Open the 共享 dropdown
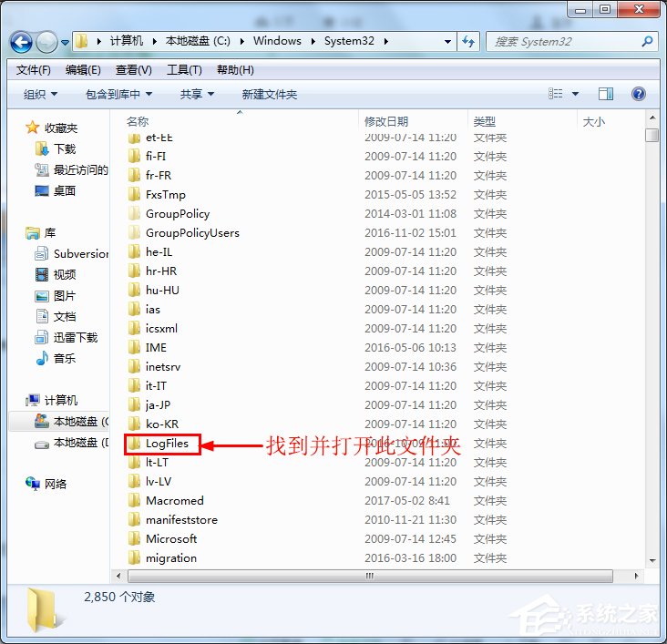The image size is (667, 644). [x=197, y=94]
